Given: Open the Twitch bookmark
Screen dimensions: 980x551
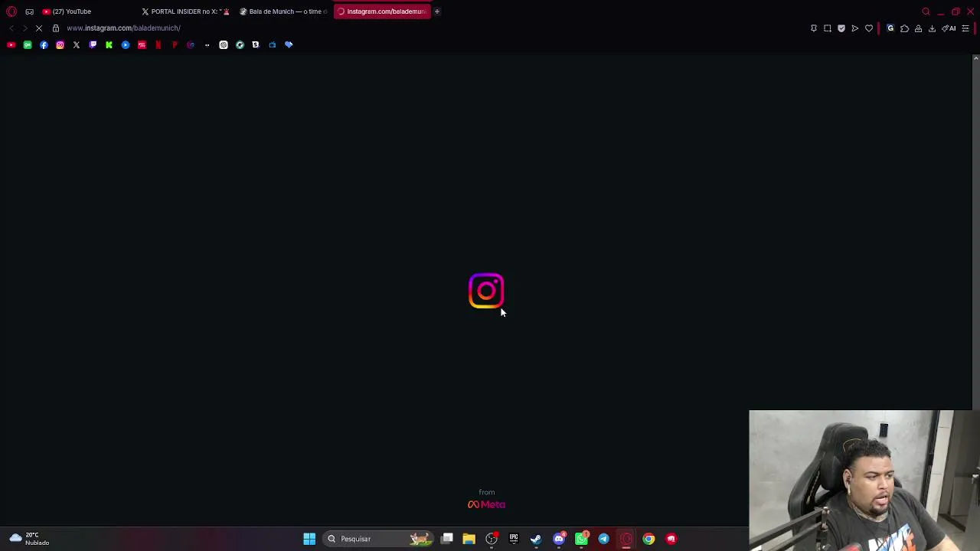Looking at the screenshot, I should coord(93,45).
